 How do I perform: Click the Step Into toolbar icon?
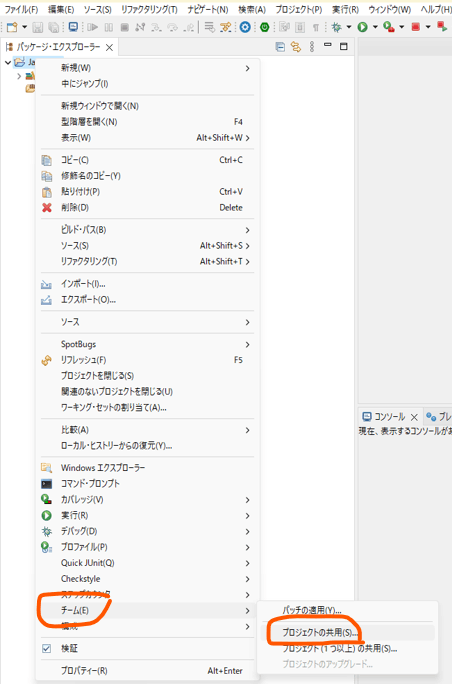tap(156, 27)
